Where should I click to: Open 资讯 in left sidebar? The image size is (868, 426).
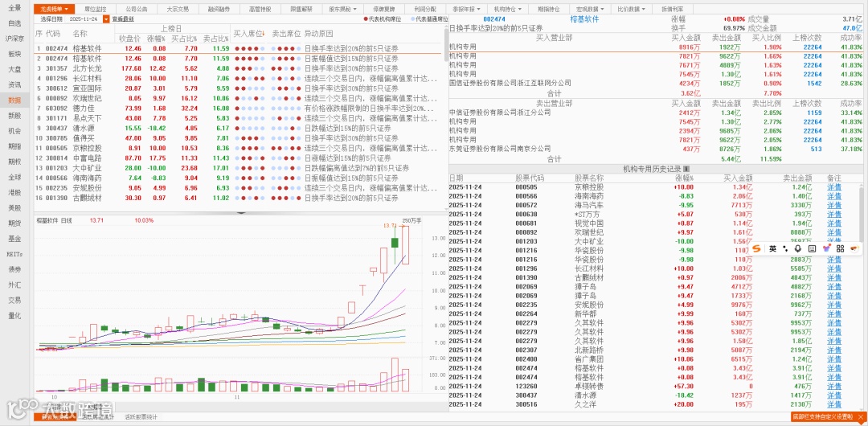14,84
